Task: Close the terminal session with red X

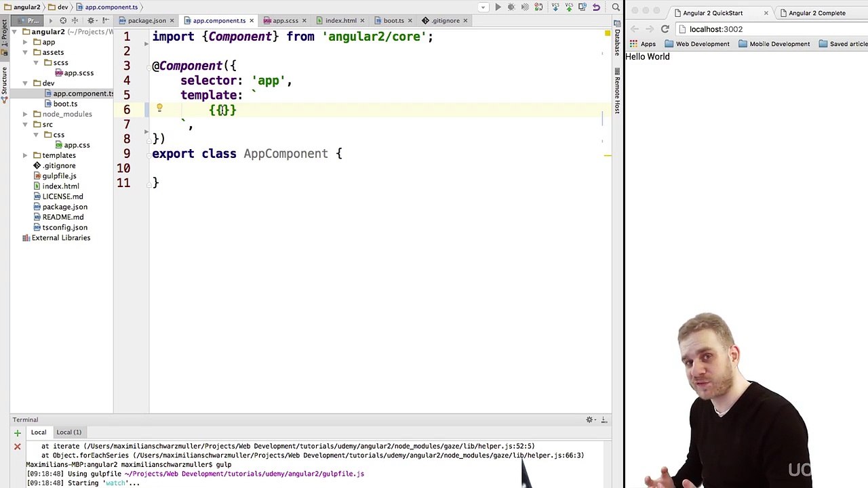Action: (18, 447)
